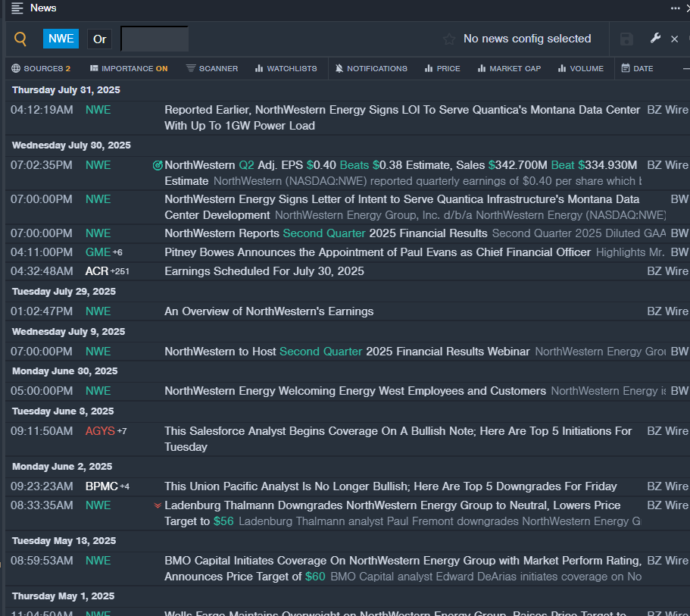Screen dimensions: 690x616
Task: Toggle the Or operator button
Action: (99, 39)
